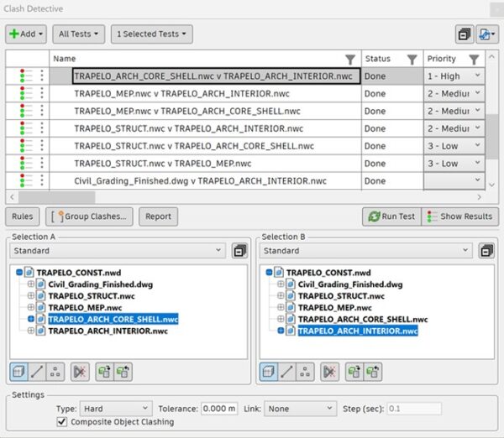Open All Tests menu
The image size is (504, 438).
pyautogui.click(x=79, y=34)
